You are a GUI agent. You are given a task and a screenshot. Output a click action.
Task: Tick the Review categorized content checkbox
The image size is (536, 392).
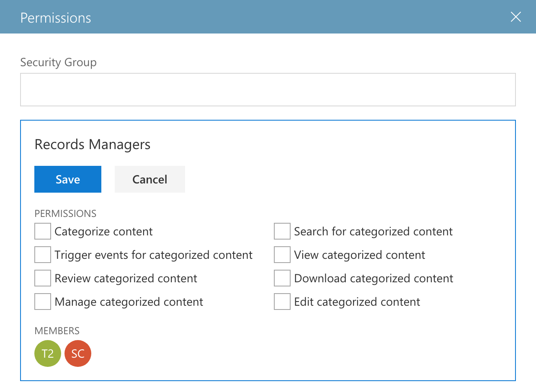click(x=43, y=278)
